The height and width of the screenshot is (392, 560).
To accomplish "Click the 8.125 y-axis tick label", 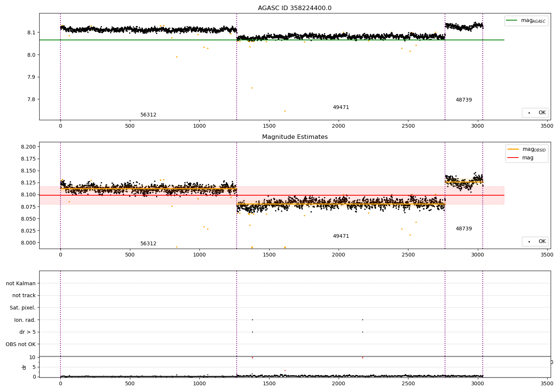I will click(x=28, y=183).
